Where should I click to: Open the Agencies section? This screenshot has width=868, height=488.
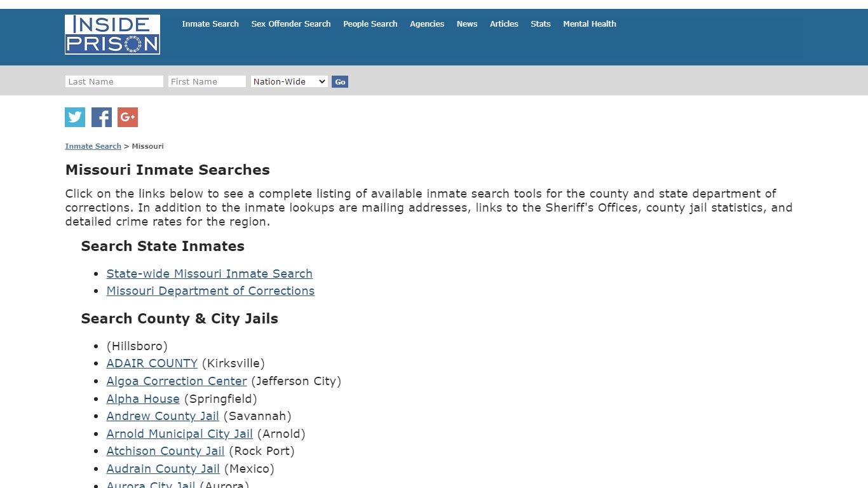pyautogui.click(x=427, y=24)
